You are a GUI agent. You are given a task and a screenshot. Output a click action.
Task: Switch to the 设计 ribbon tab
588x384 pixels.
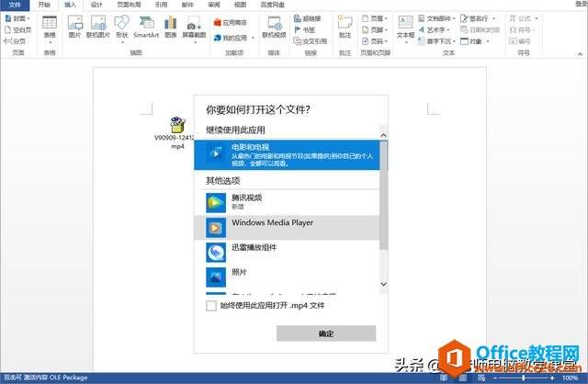tap(96, 5)
